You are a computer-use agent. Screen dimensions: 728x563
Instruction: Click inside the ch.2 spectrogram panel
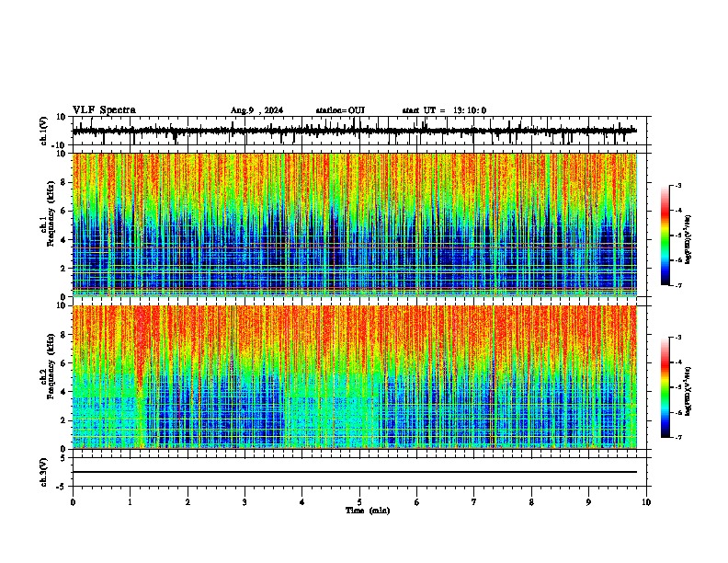(355, 377)
